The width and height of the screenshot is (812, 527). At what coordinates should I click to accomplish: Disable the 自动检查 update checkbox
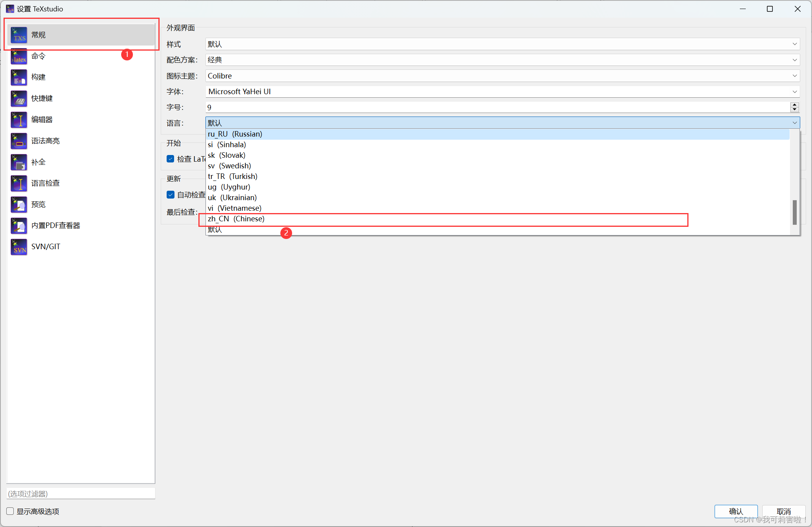click(171, 195)
